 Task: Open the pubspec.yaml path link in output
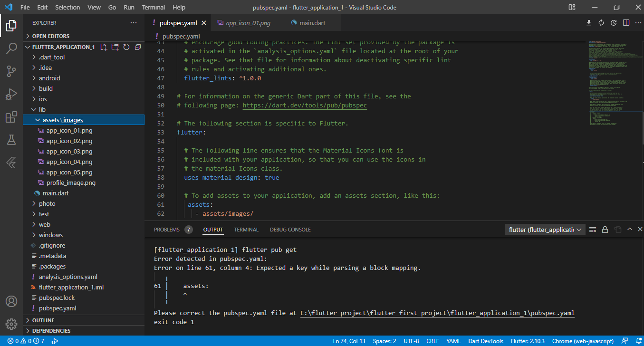pyautogui.click(x=438, y=313)
